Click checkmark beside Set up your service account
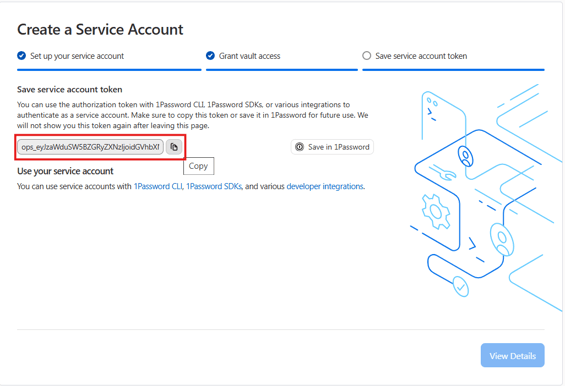 (22, 56)
